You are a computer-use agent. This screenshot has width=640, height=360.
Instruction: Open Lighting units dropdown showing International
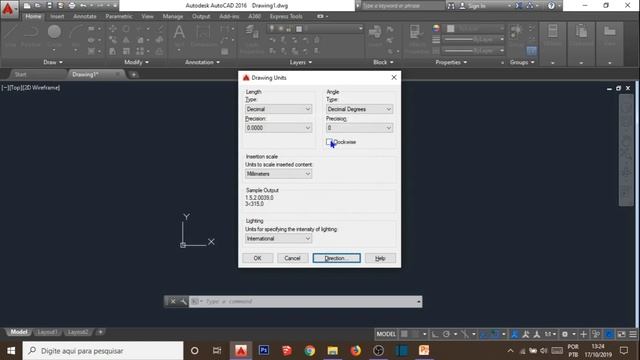278,238
